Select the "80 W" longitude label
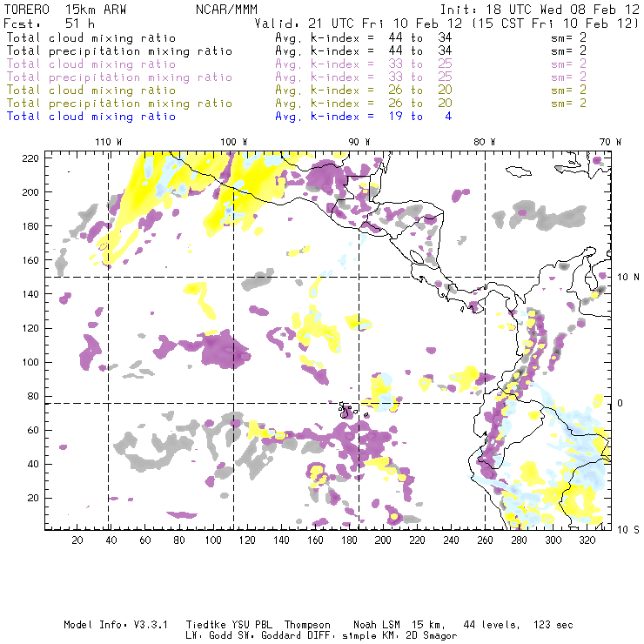 pyautogui.click(x=485, y=142)
